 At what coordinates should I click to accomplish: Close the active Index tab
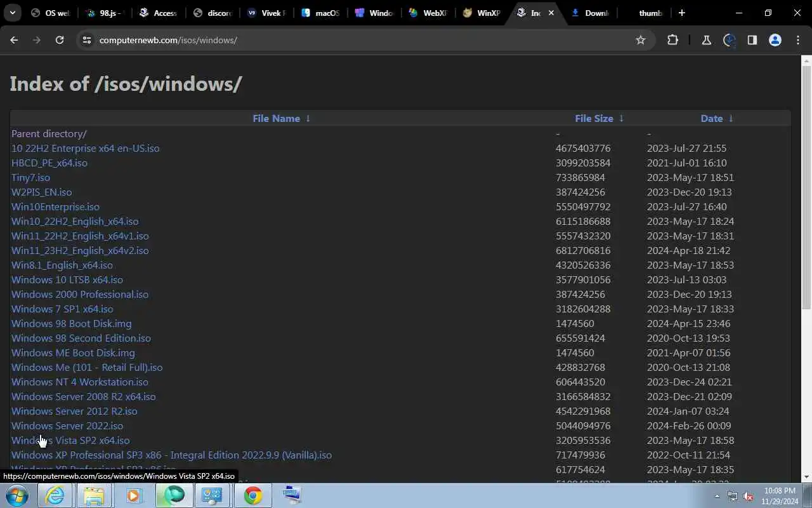pos(551,13)
